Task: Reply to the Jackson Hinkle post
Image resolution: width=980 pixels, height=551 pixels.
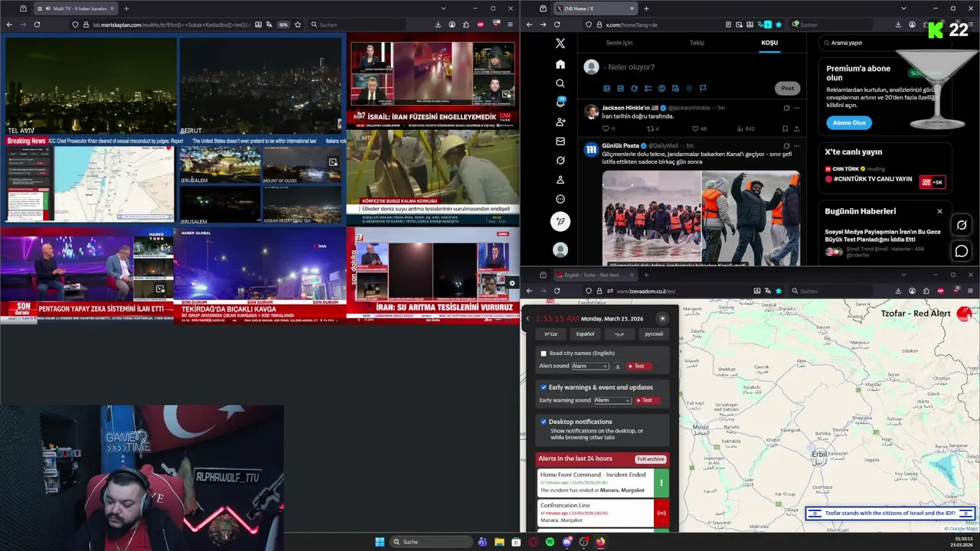Action: click(x=606, y=129)
